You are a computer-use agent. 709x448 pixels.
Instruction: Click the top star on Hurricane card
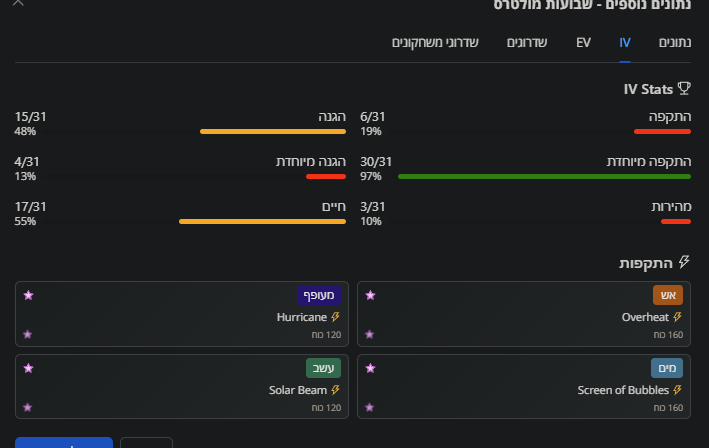pos(28,295)
